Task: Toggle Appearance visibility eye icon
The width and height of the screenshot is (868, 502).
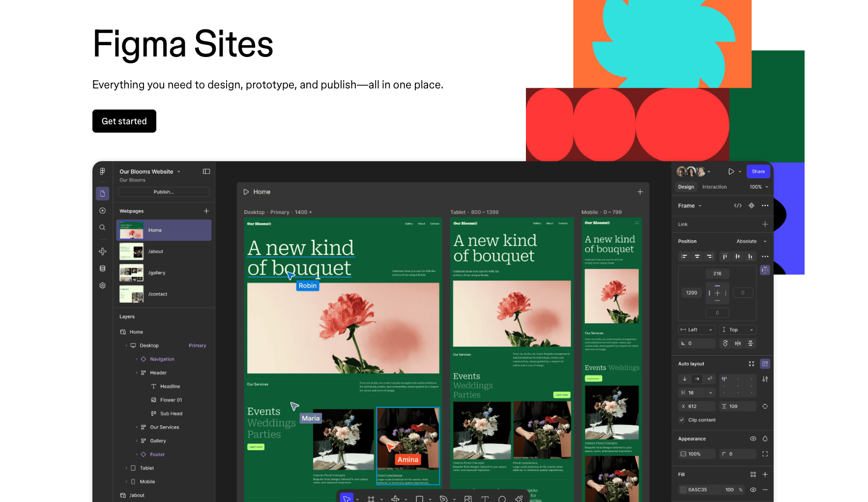Action: click(753, 439)
